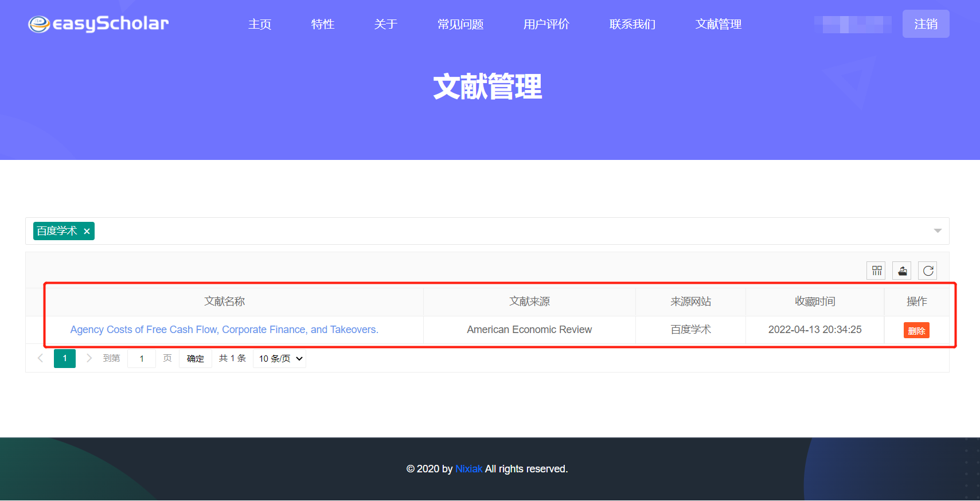
Task: Click the American Economic Review cell
Action: [529, 330]
